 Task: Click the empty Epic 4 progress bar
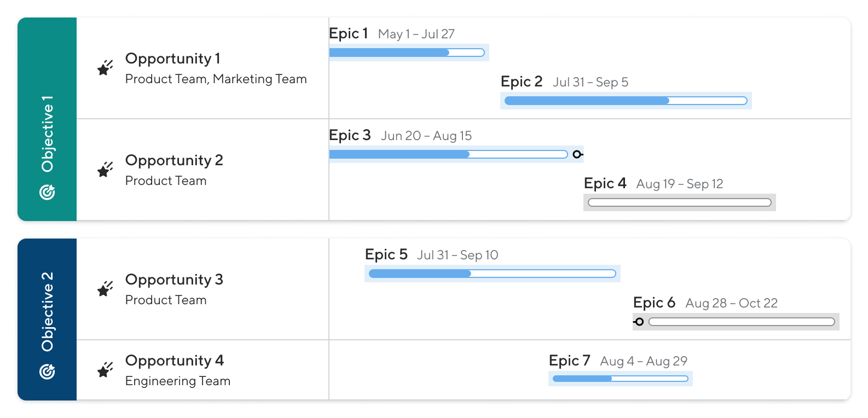(x=679, y=202)
